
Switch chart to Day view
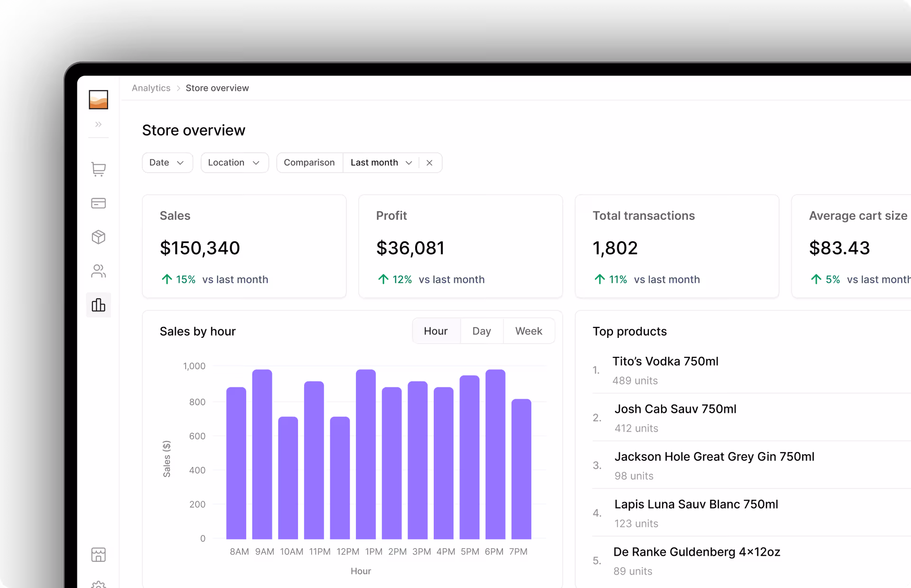click(x=482, y=331)
